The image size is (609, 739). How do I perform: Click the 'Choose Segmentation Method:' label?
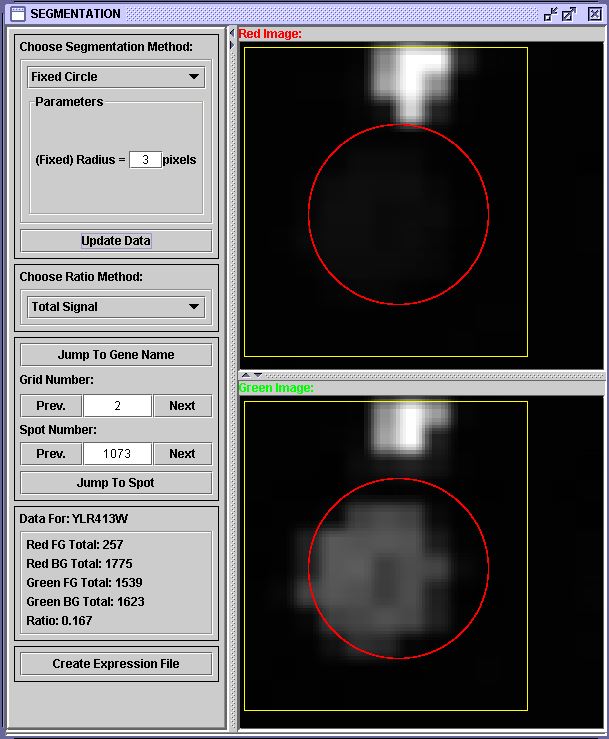106,47
